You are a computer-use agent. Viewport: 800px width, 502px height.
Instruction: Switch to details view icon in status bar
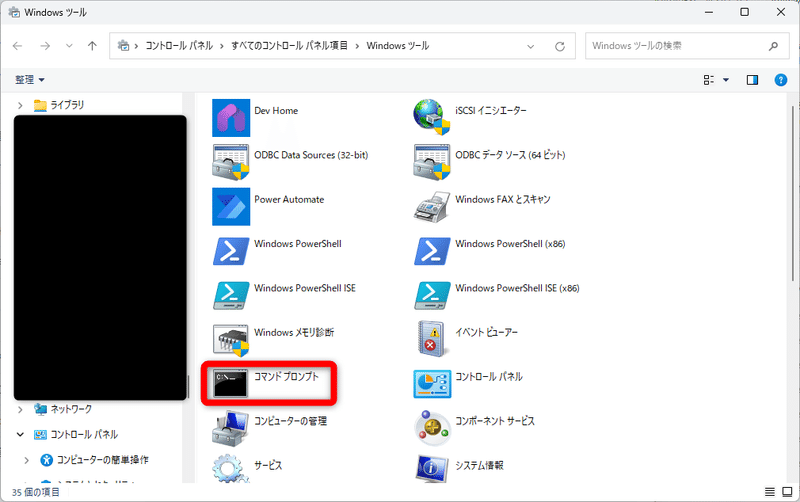click(769, 492)
